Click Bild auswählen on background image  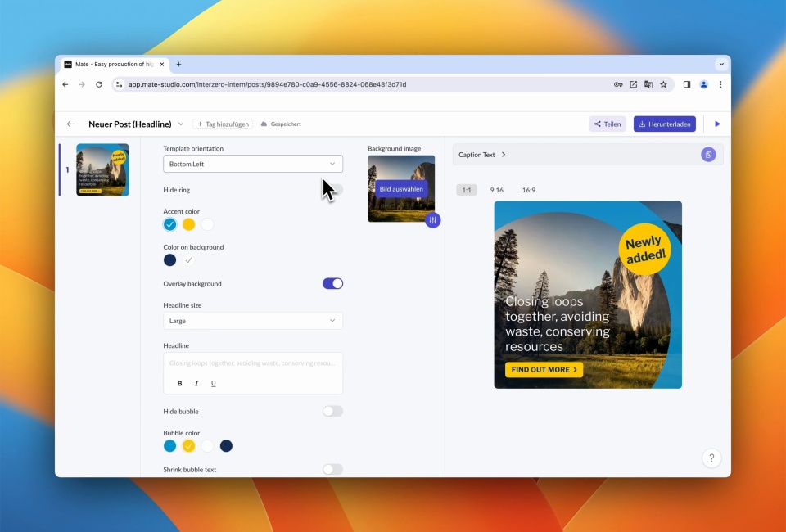[401, 189]
